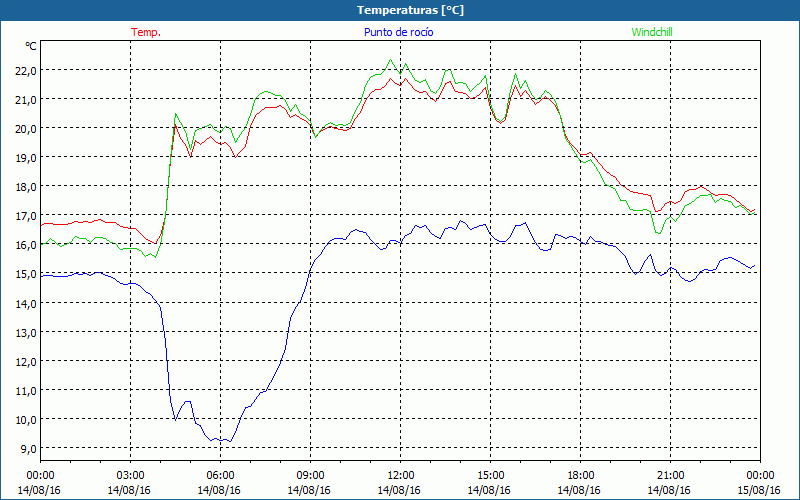This screenshot has height=500, width=800.
Task: Click the 13,0 y-axis label
Action: [26, 333]
